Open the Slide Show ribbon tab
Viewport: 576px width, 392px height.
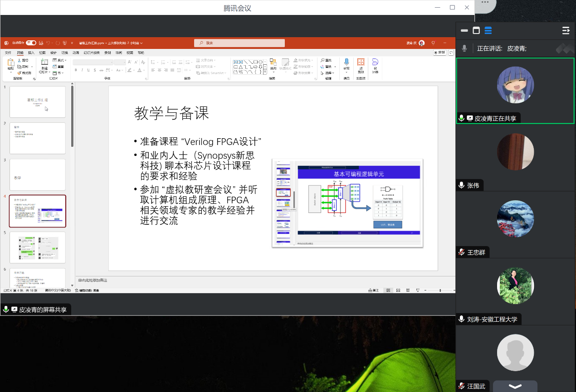(x=91, y=53)
